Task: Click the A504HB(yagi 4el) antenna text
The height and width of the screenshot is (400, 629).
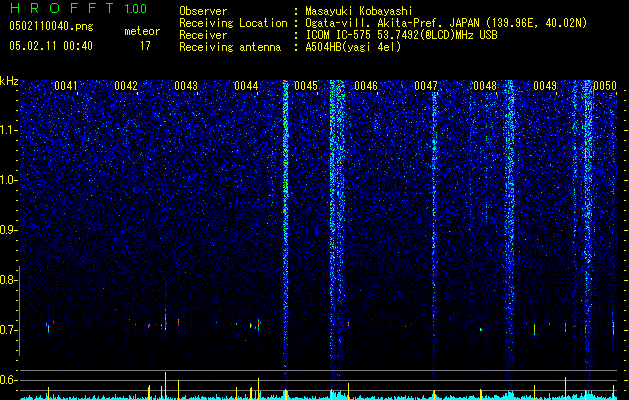Action: [x=353, y=47]
